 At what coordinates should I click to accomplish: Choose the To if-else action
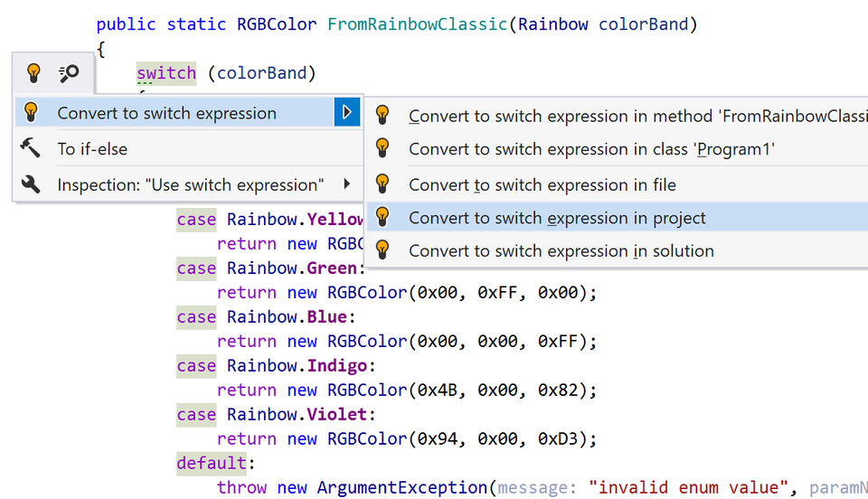92,149
